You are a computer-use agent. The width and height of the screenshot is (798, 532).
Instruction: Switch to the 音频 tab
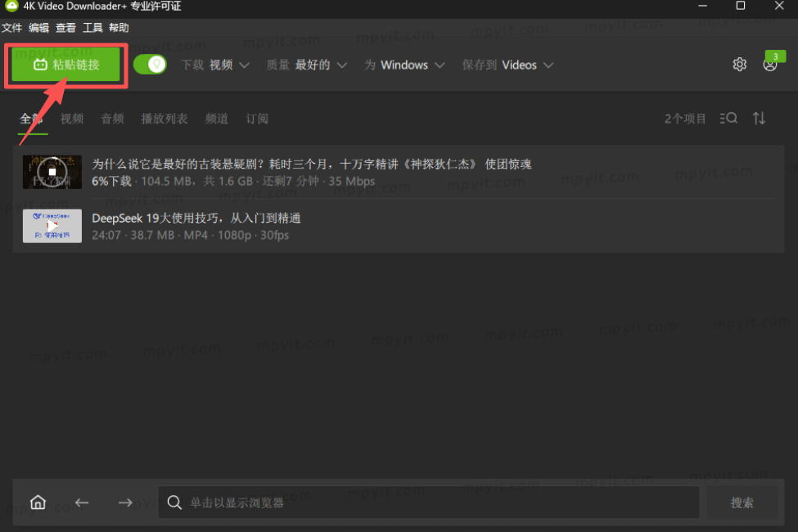(x=112, y=119)
